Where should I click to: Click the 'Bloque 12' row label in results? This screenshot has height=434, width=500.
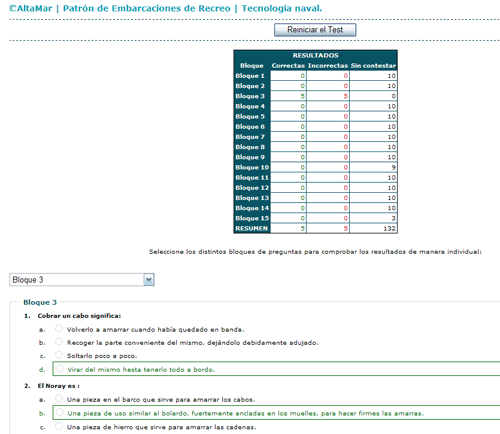[252, 188]
